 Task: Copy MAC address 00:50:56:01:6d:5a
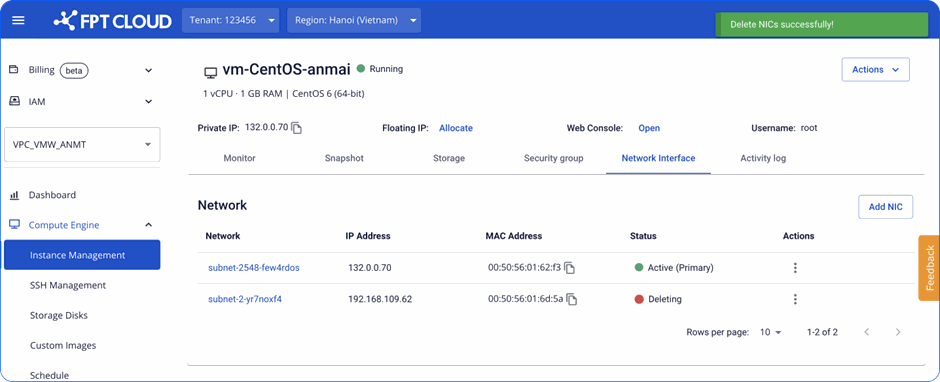pyautogui.click(x=573, y=299)
